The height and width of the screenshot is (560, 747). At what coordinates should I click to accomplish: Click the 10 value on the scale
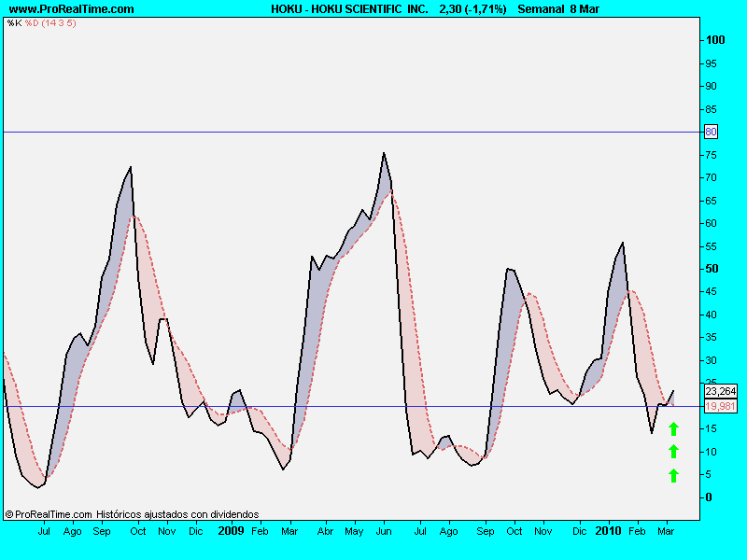711,452
